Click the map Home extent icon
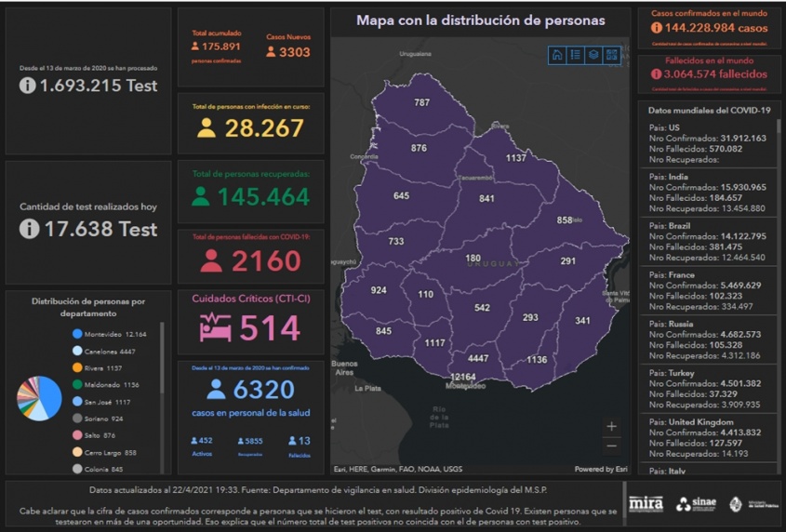 point(557,55)
